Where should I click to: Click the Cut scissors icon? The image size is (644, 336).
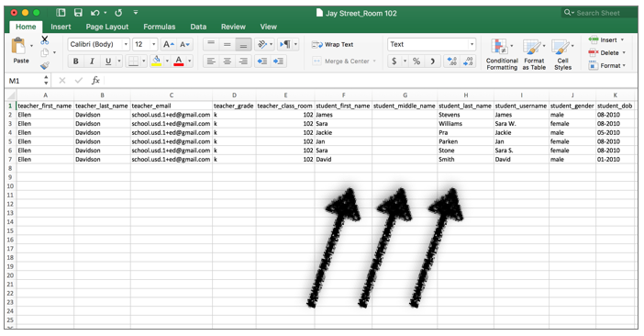click(x=45, y=39)
